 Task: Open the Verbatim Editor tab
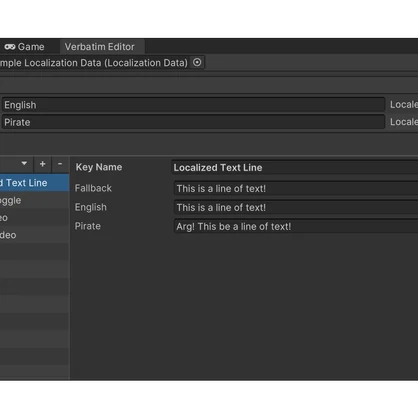tap(102, 47)
